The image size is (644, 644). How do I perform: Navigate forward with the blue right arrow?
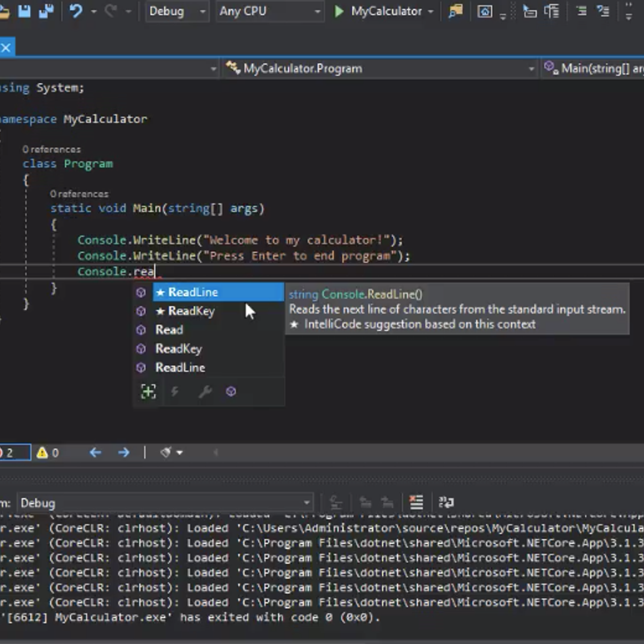pyautogui.click(x=123, y=453)
